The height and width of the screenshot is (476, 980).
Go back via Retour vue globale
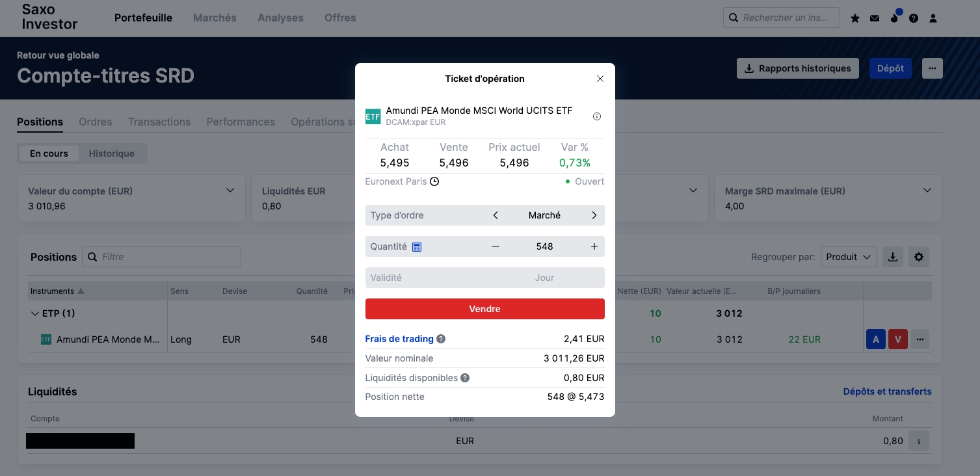tap(58, 55)
